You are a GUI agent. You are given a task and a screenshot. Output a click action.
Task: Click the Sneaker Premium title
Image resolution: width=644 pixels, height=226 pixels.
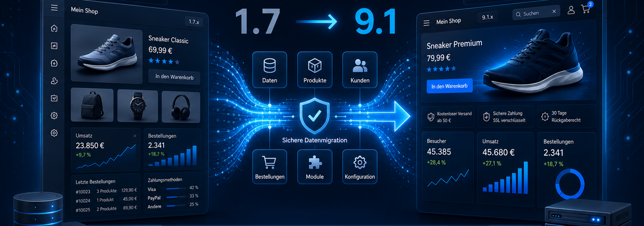tap(454, 45)
